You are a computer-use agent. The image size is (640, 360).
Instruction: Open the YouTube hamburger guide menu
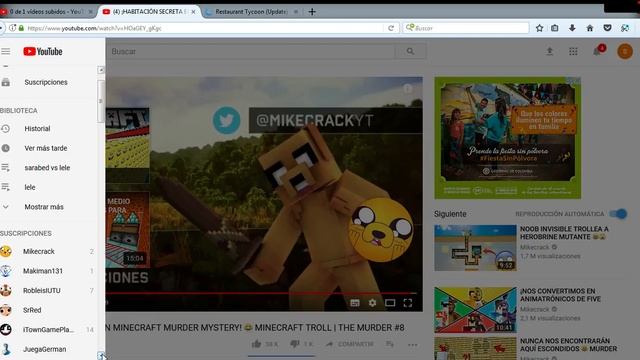[6, 51]
